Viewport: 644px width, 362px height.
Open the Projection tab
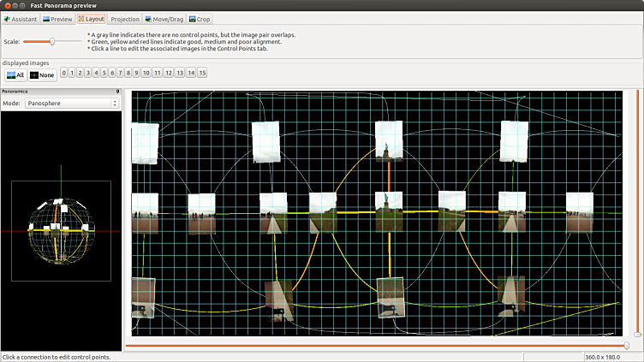125,18
